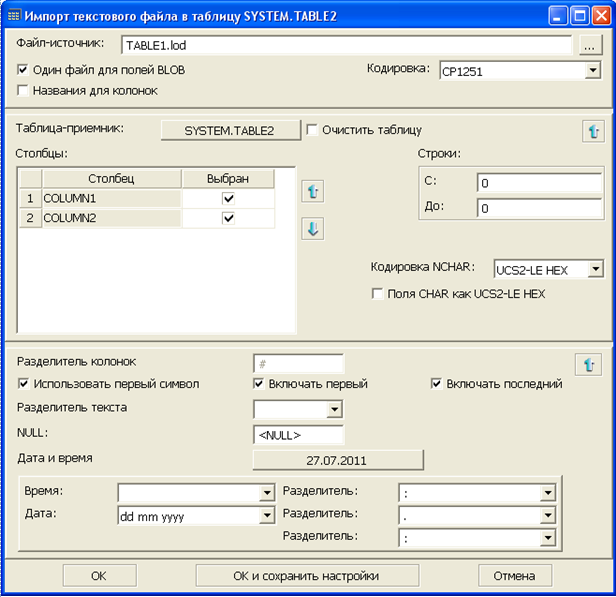Enable Названия для колонок checkbox
Screen dimensions: 616x597
24,91
